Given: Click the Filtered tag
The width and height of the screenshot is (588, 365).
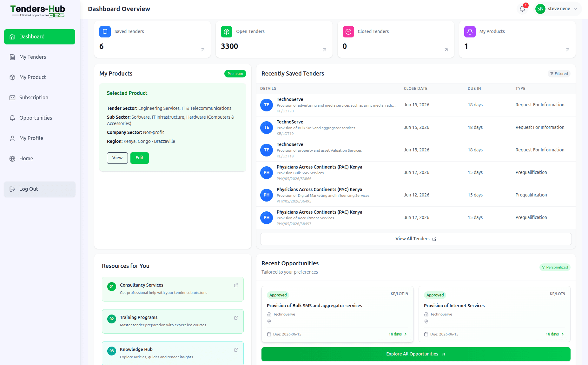Looking at the screenshot, I should click(559, 74).
